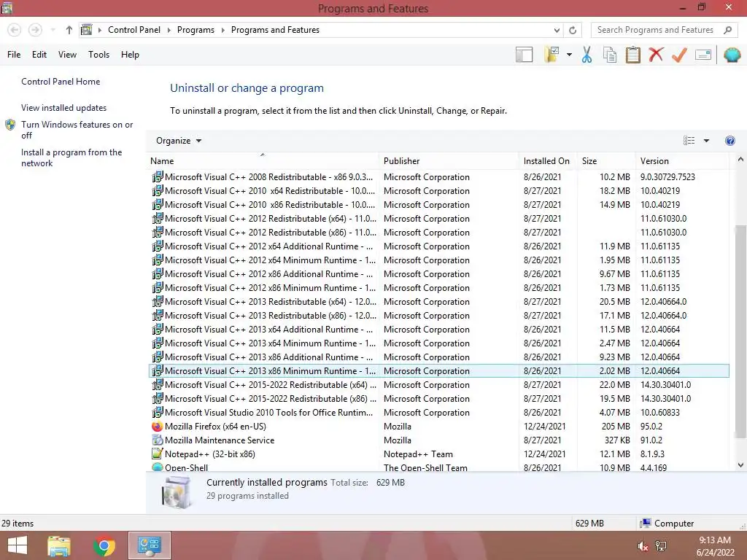Screen dimensions: 747x560
Task: Open the address bar history dropdown
Action: [x=557, y=30]
